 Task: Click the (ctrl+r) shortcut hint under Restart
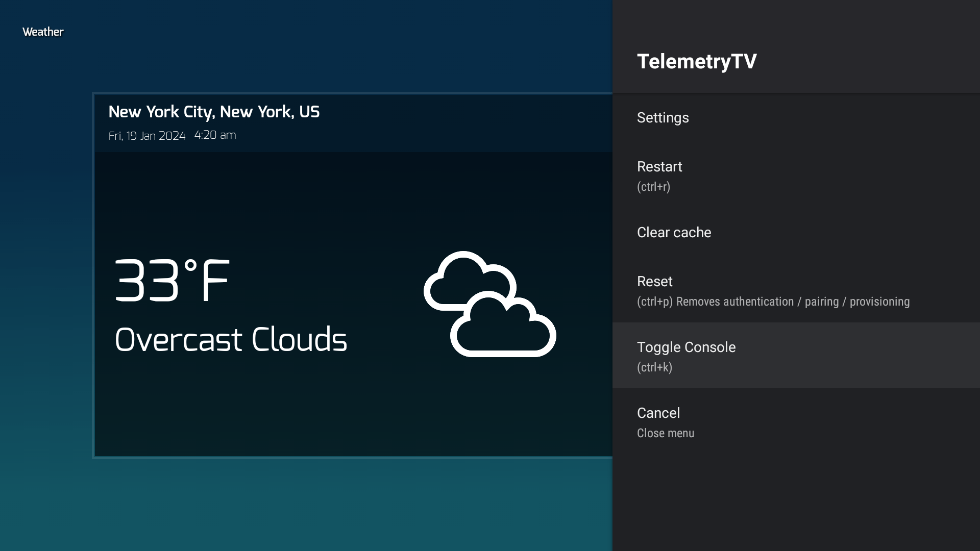(653, 187)
